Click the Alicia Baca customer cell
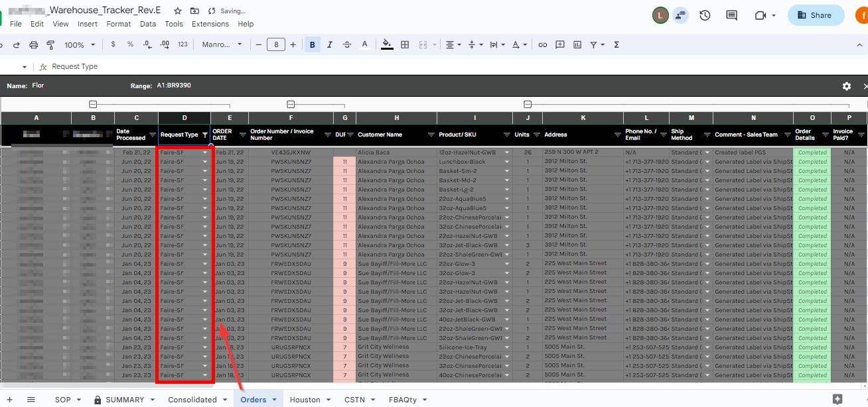 [396, 152]
